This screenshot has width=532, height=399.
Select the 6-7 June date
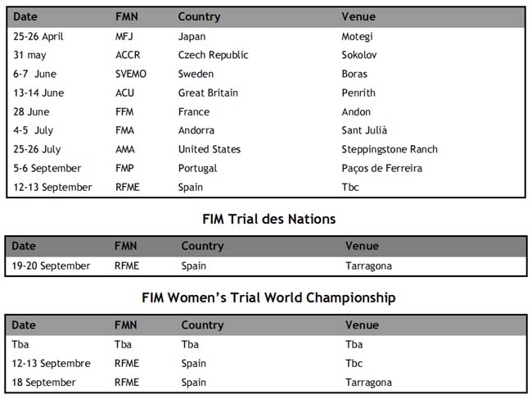(x=34, y=74)
